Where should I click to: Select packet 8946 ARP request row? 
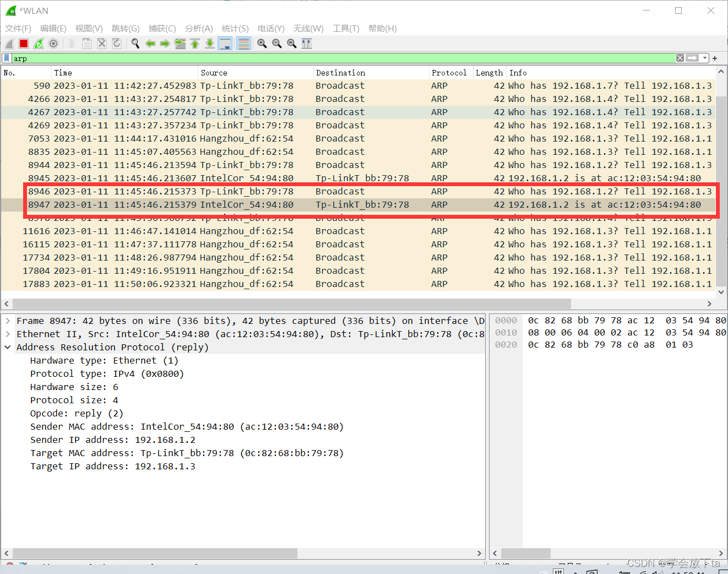pos(358,192)
